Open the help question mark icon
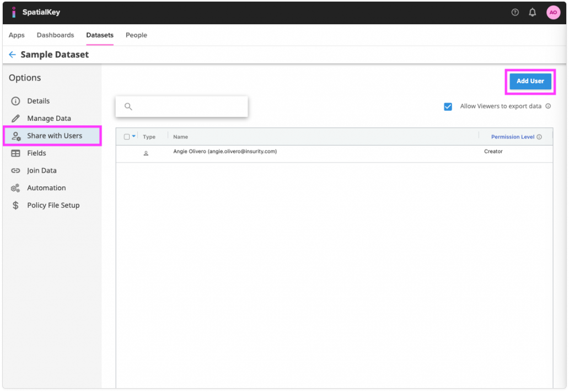Viewport: 569px width, 392px height. point(515,12)
